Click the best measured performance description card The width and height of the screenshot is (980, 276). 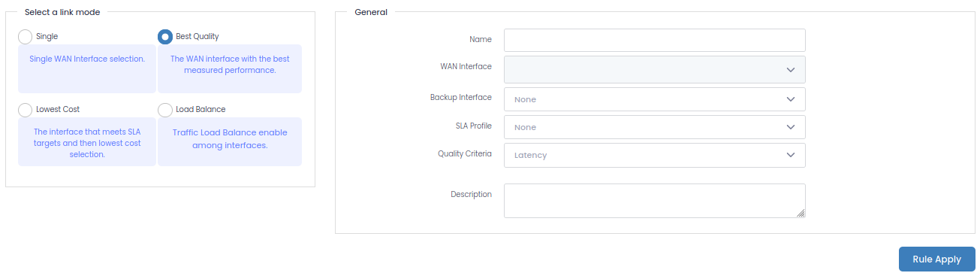click(230, 68)
